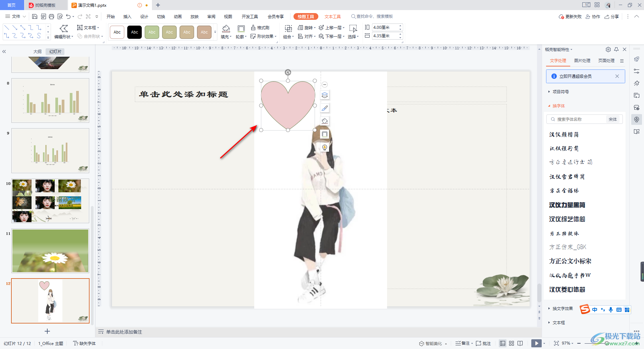
Task: Click the 组合 group icon
Action: tap(288, 29)
